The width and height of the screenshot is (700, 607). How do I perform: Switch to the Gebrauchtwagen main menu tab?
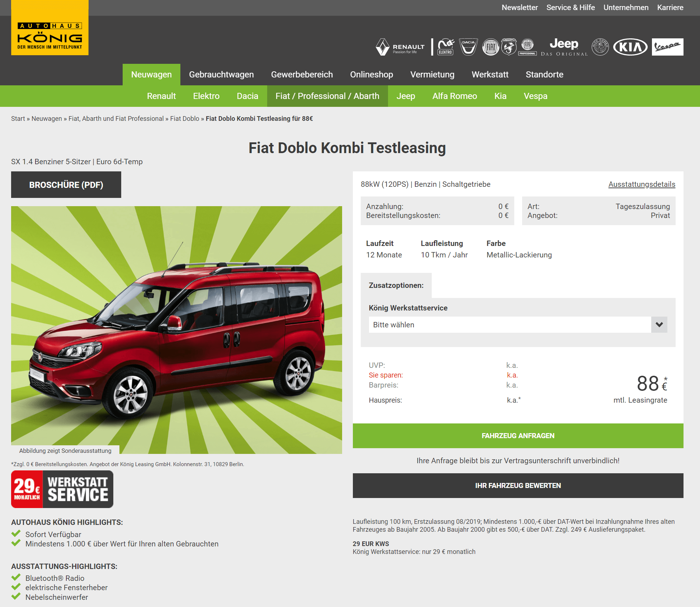(221, 75)
